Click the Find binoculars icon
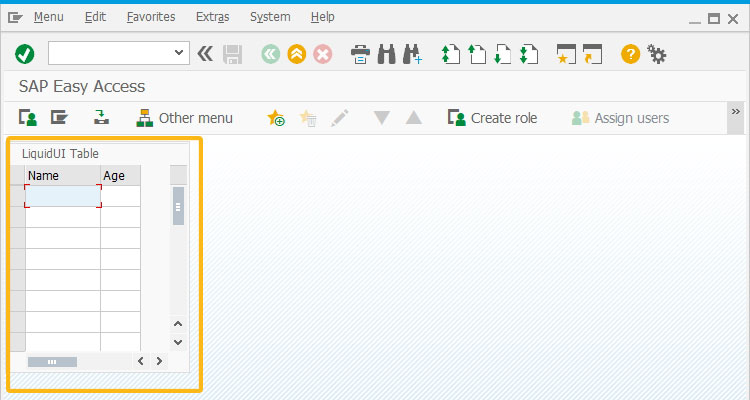750x400 pixels. click(386, 54)
